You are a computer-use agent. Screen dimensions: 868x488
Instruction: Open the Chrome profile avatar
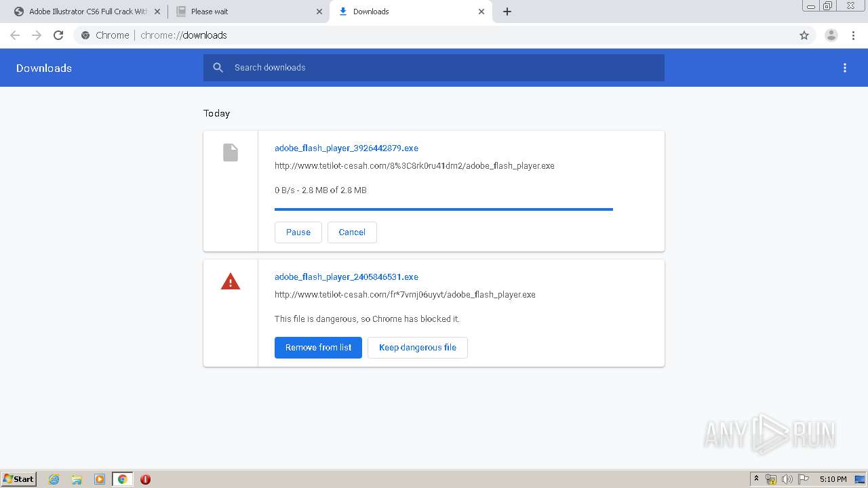click(831, 35)
